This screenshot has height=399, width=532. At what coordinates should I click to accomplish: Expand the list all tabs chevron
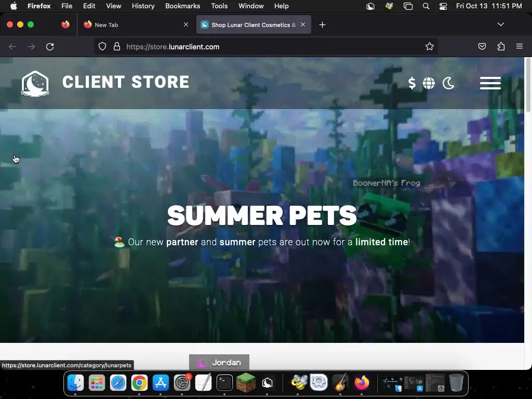(501, 24)
